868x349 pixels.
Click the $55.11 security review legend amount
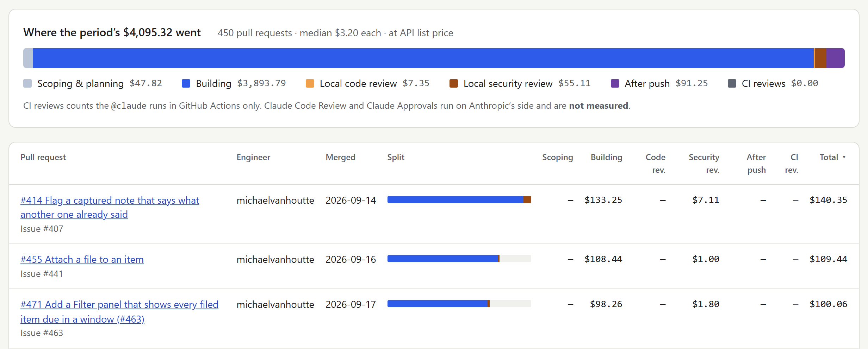[574, 83]
